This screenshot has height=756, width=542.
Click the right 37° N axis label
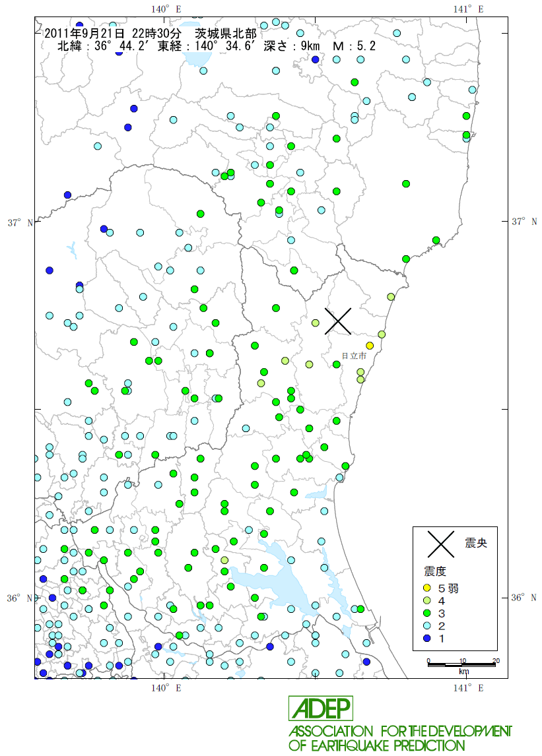[525, 221]
